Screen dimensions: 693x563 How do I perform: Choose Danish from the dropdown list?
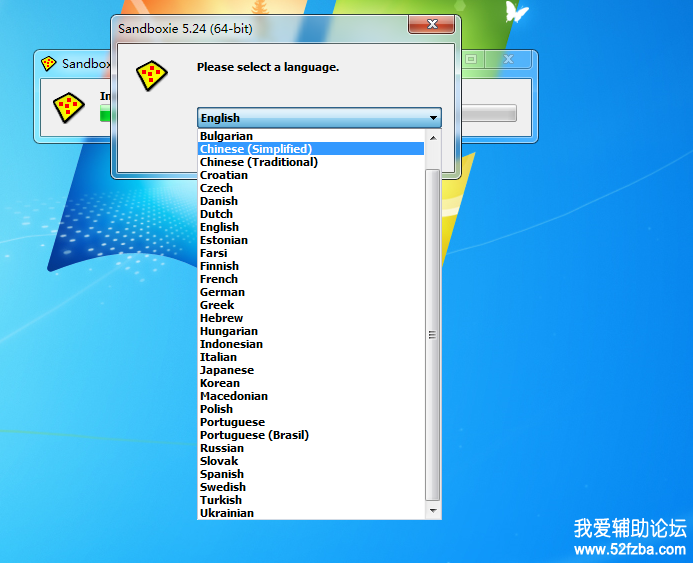[311, 201]
